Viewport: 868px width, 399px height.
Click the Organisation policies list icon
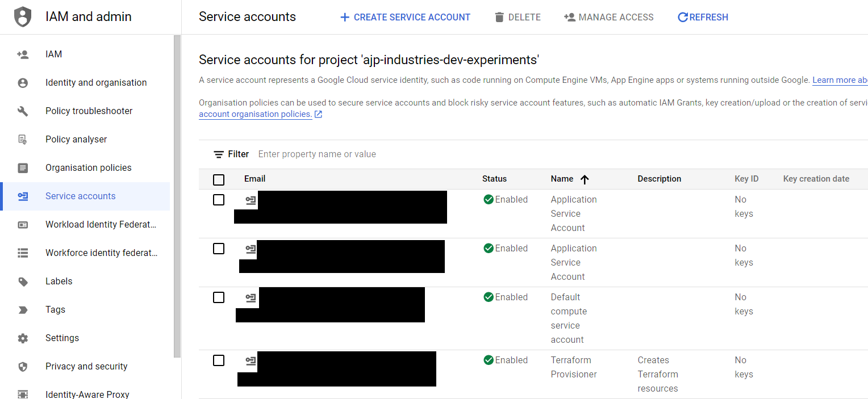click(23, 168)
